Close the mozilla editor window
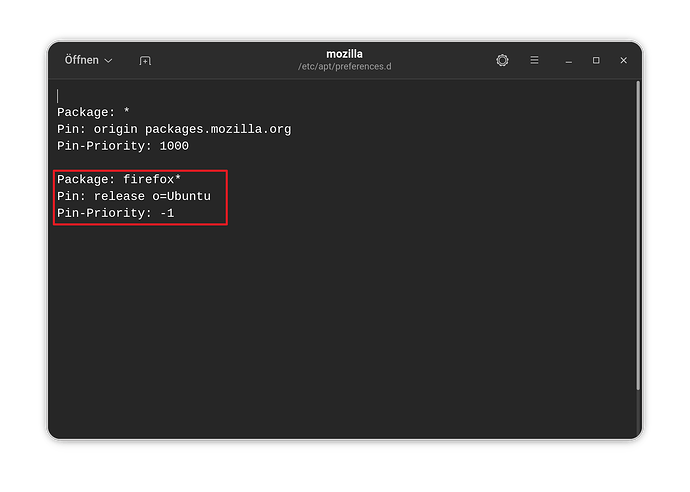The image size is (690, 492). [x=624, y=60]
